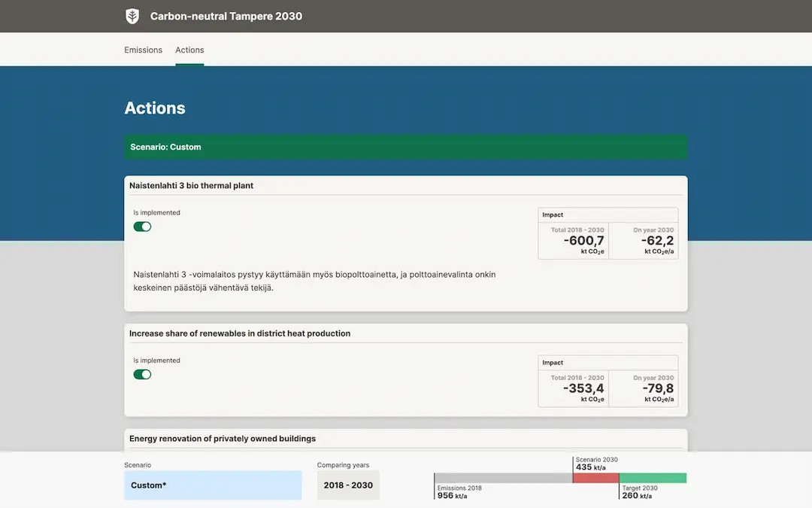Click the -62,2 on year 2030 value
Image resolution: width=812 pixels, height=508 pixels.
[x=657, y=241]
